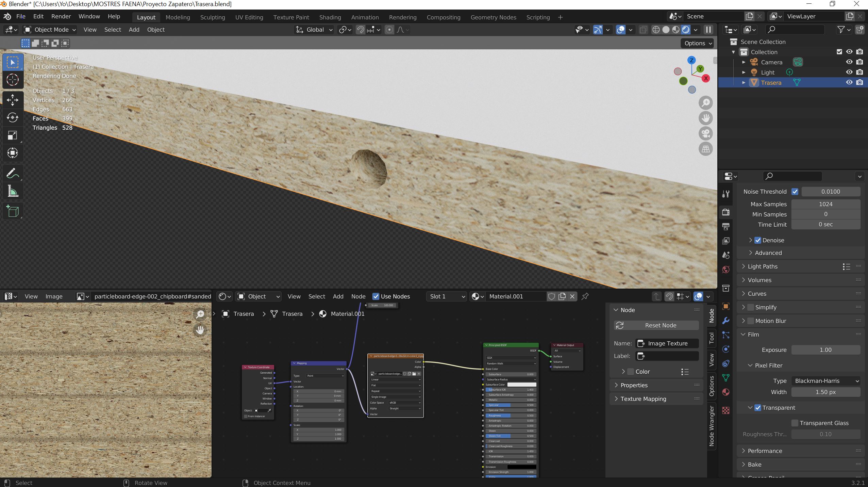Hide the Trasera object in the outliner
Viewport: 868px width, 487px height.
pos(849,82)
